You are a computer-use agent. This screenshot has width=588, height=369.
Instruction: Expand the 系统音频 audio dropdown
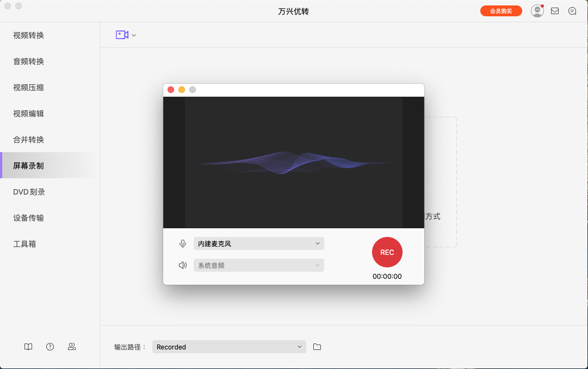259,265
